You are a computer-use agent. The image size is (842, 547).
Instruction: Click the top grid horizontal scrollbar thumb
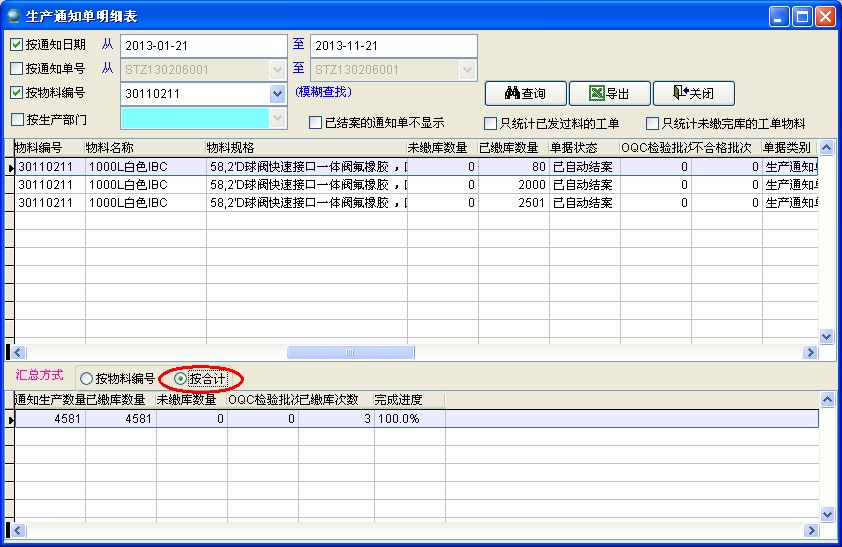pos(350,352)
